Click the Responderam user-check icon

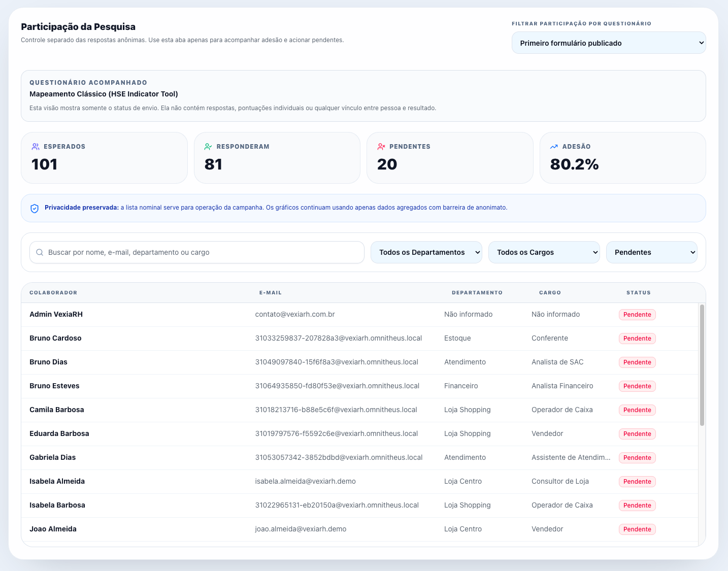coord(208,147)
